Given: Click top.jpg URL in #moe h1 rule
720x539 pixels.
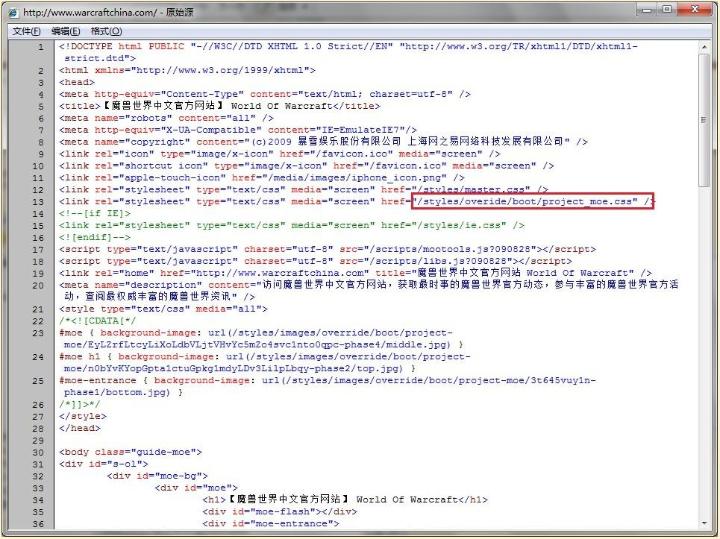Looking at the screenshot, I should [265, 363].
